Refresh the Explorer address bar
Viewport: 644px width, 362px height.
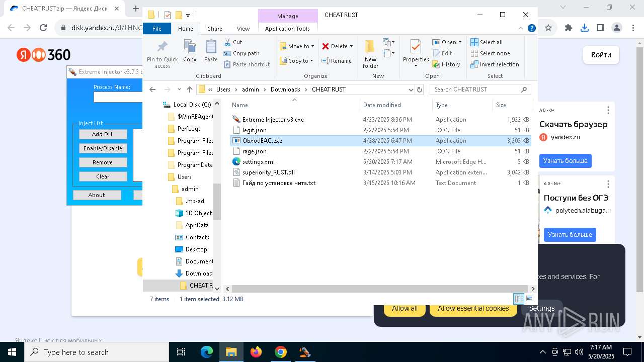point(420,89)
